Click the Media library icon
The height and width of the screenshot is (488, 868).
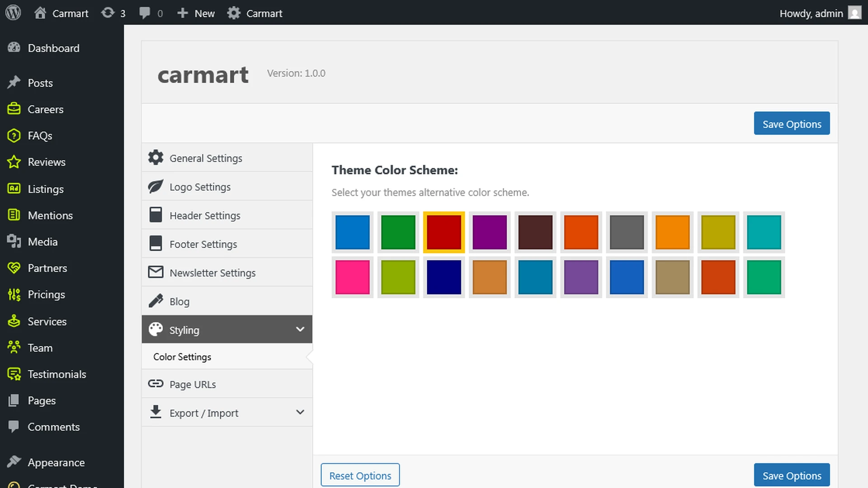[14, 241]
